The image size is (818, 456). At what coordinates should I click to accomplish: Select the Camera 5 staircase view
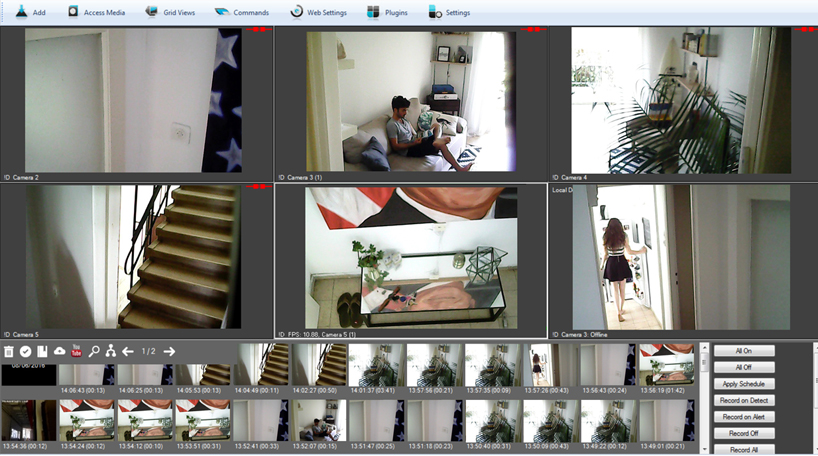click(134, 257)
